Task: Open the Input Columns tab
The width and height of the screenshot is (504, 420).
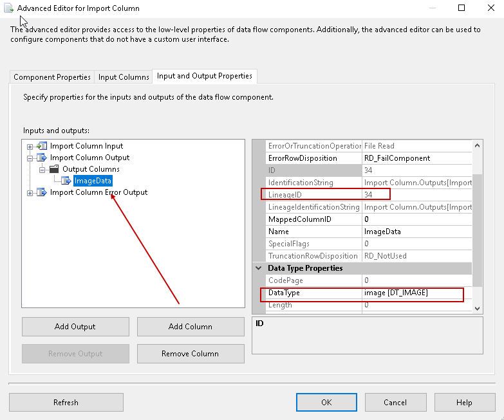Action: (x=124, y=77)
